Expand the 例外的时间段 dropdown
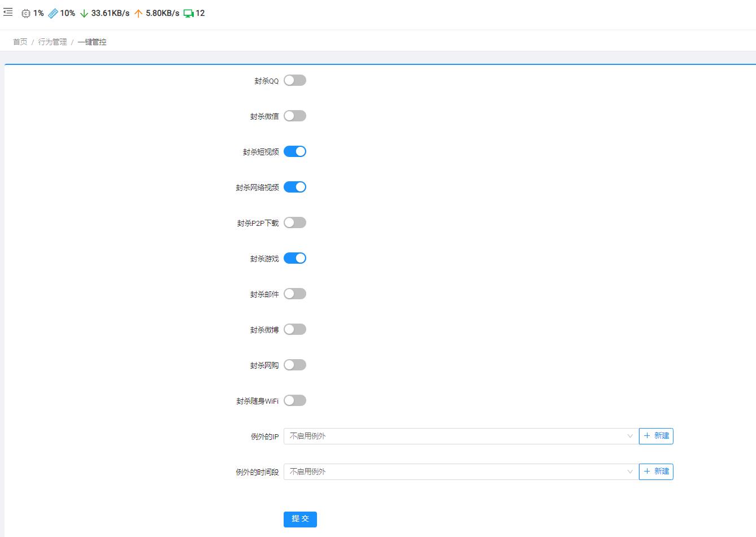The image size is (756, 537). 460,471
